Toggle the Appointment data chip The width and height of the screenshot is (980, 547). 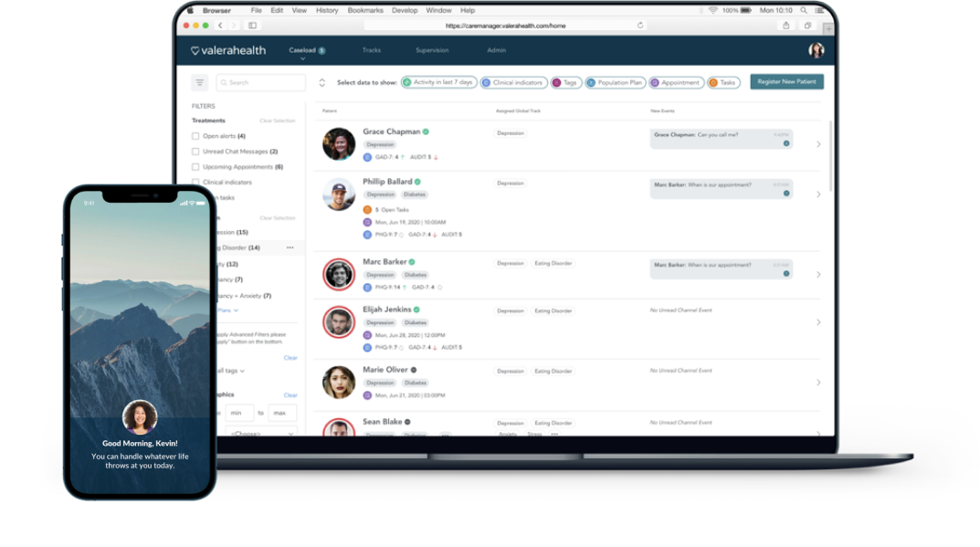676,82
